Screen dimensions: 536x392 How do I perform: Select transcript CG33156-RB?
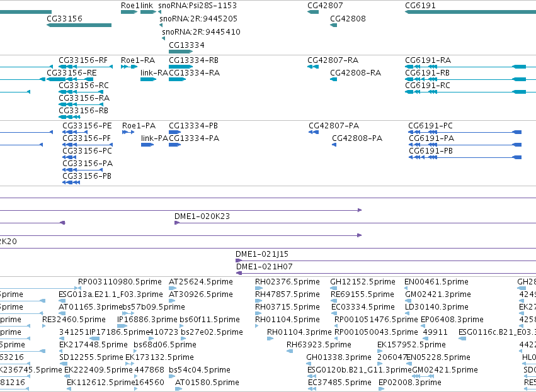pyautogui.click(x=83, y=111)
